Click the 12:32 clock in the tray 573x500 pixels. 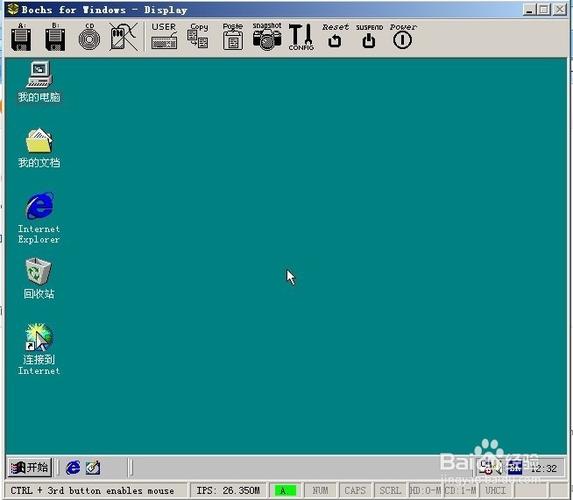tap(544, 468)
